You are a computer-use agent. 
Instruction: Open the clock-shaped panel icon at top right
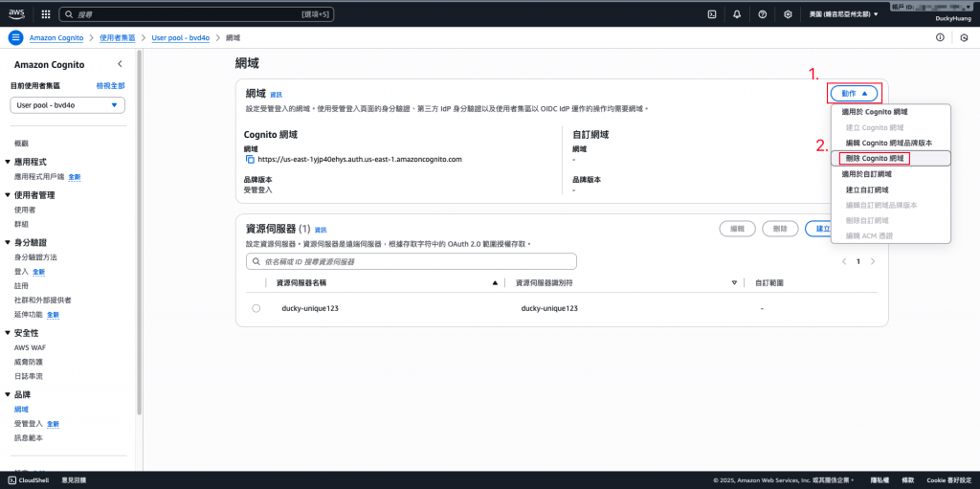[x=964, y=37]
